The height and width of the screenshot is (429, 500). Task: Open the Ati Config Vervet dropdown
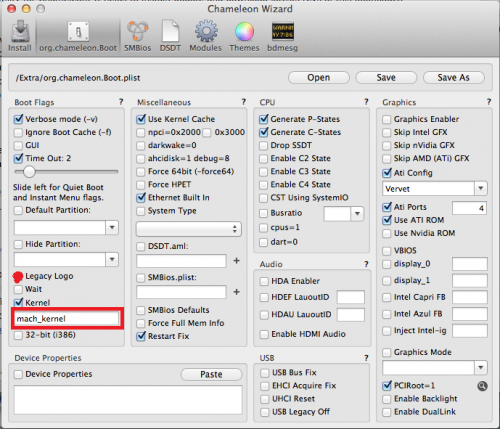point(481,189)
